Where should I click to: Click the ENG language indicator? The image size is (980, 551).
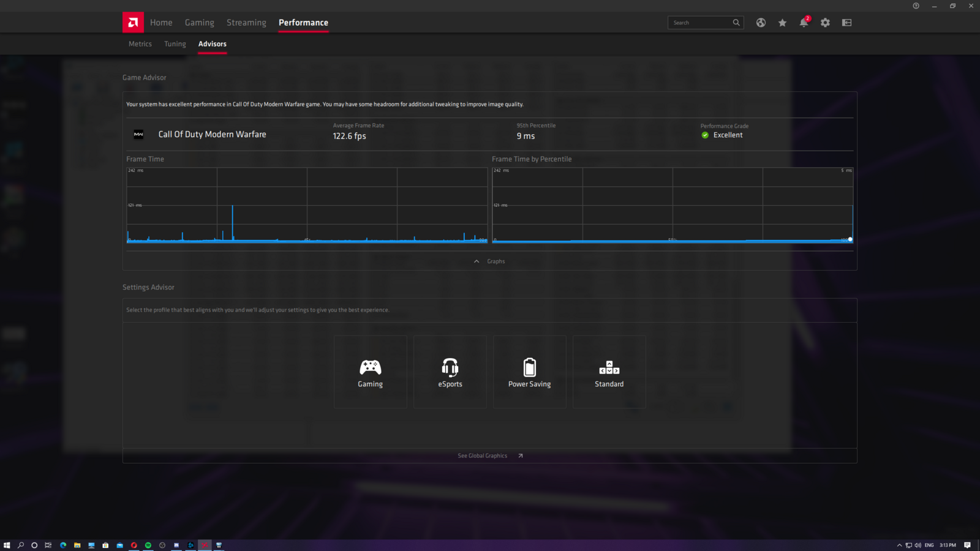929,545
